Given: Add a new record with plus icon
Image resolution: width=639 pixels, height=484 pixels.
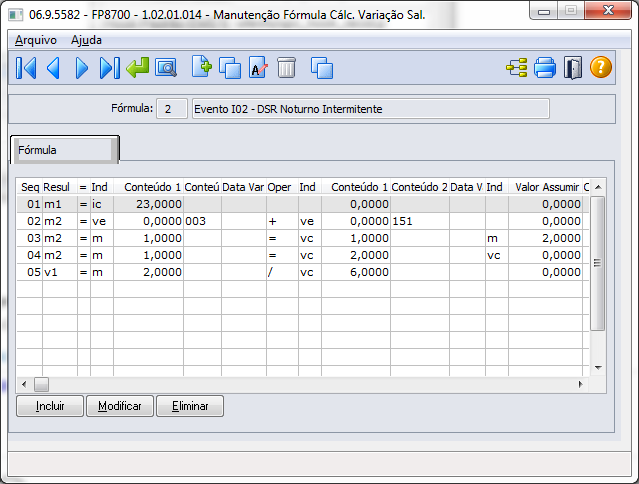Looking at the screenshot, I should pos(202,67).
